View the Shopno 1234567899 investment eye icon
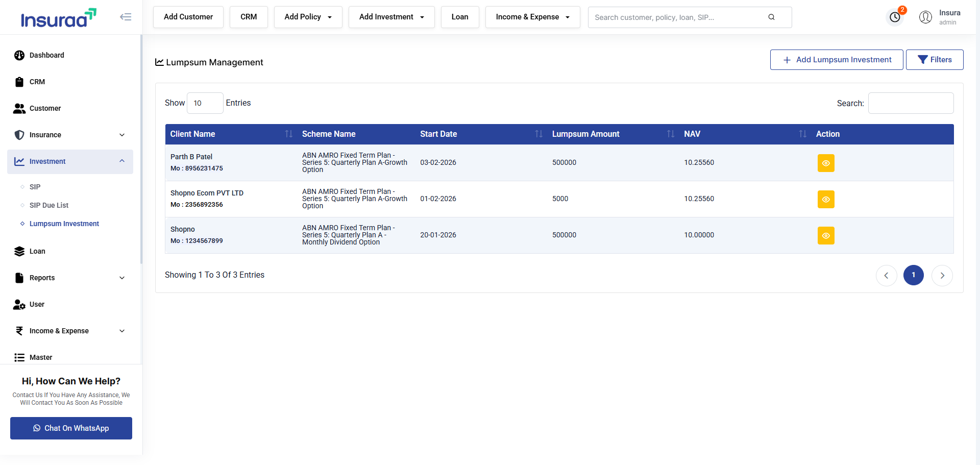980x465 pixels. pos(826,235)
